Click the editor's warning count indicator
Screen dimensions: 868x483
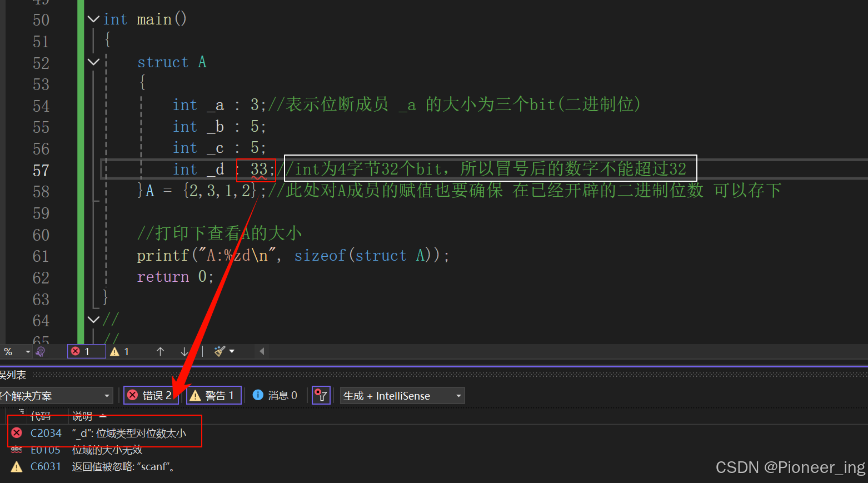pos(120,351)
